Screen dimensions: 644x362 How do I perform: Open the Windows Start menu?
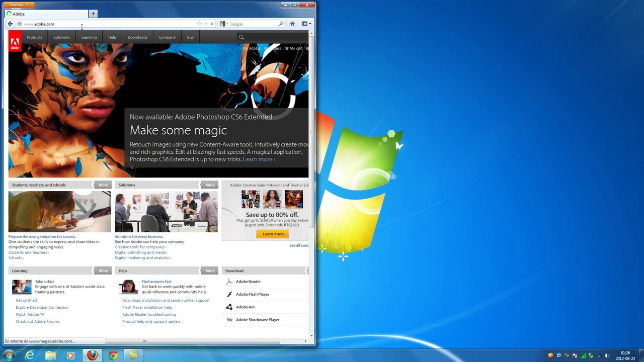[x=9, y=355]
